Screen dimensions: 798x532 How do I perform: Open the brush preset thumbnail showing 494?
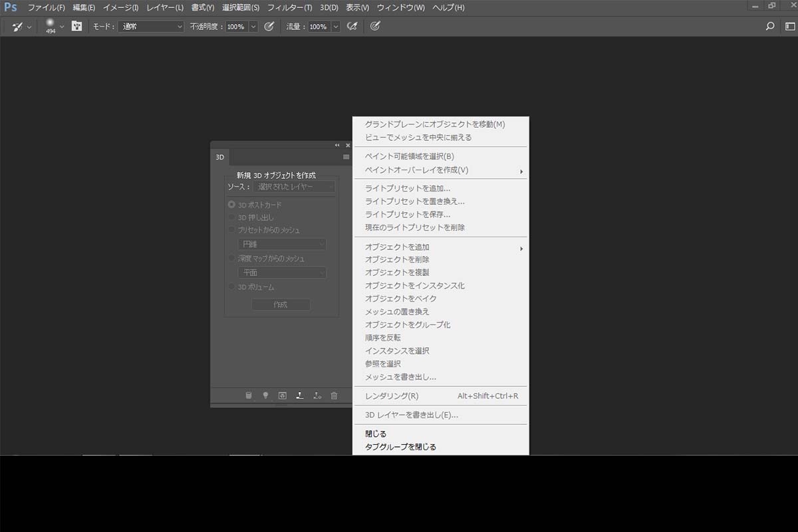coord(51,26)
